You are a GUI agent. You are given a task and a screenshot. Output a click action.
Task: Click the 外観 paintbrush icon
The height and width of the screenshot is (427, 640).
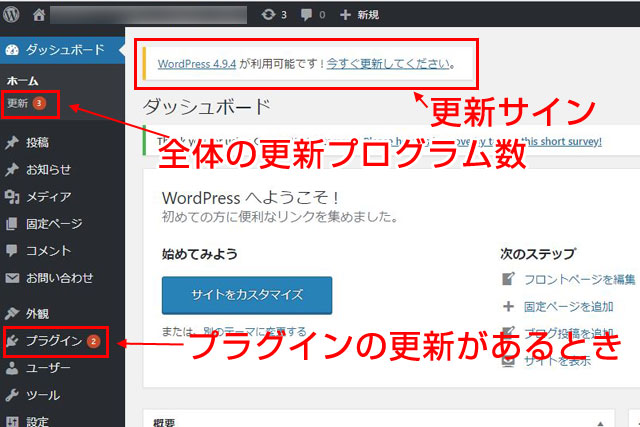(12, 314)
